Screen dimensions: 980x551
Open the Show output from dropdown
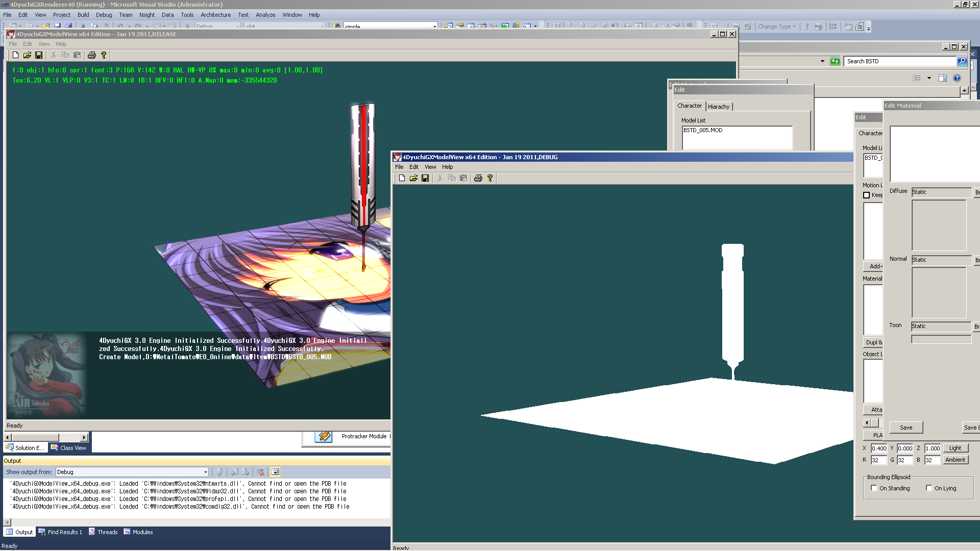tap(205, 472)
